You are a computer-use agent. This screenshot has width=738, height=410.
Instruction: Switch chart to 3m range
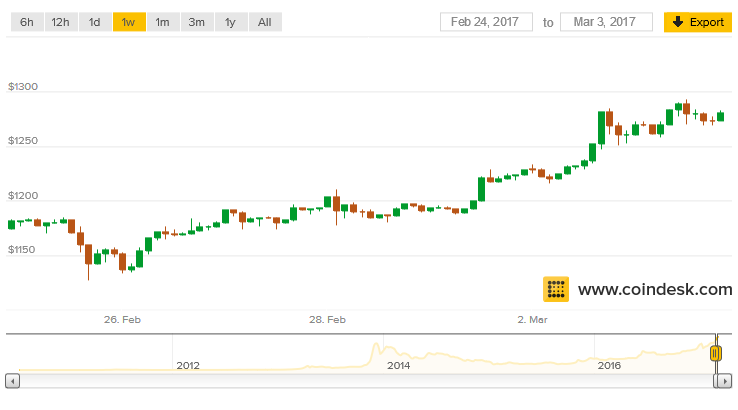[197, 22]
